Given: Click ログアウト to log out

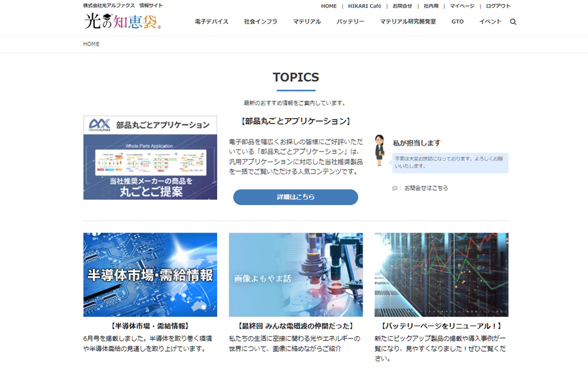Looking at the screenshot, I should coord(498,6).
